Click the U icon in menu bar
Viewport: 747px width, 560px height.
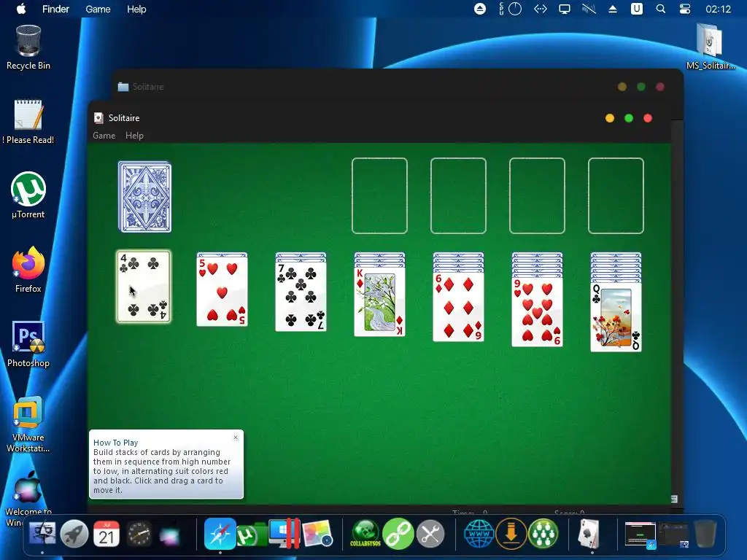pos(636,9)
